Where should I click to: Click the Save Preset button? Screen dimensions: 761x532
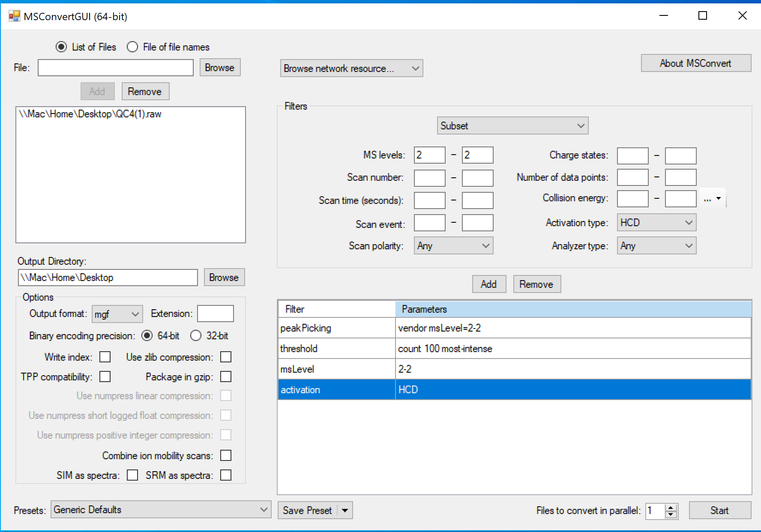coord(308,511)
